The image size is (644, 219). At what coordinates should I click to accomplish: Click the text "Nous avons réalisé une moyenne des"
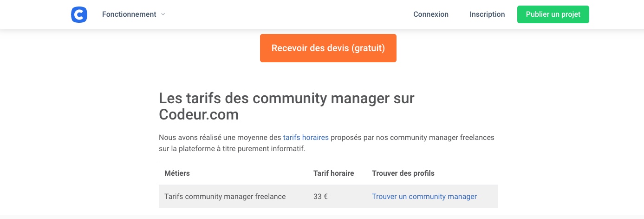click(x=220, y=138)
